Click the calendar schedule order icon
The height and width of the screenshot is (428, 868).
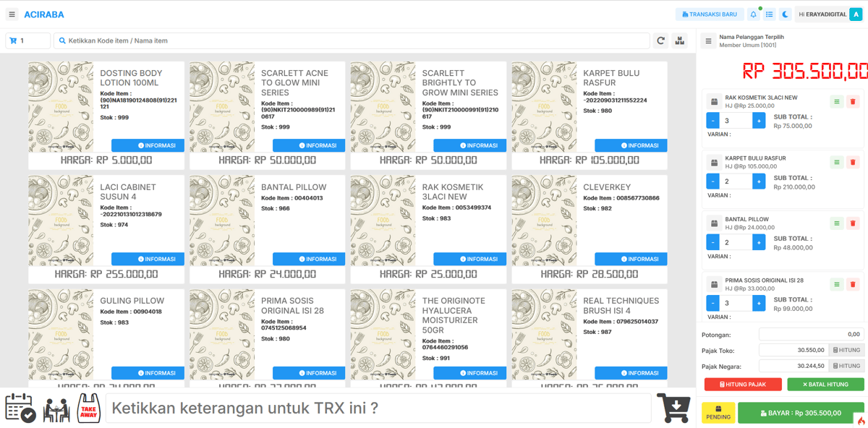pos(20,408)
